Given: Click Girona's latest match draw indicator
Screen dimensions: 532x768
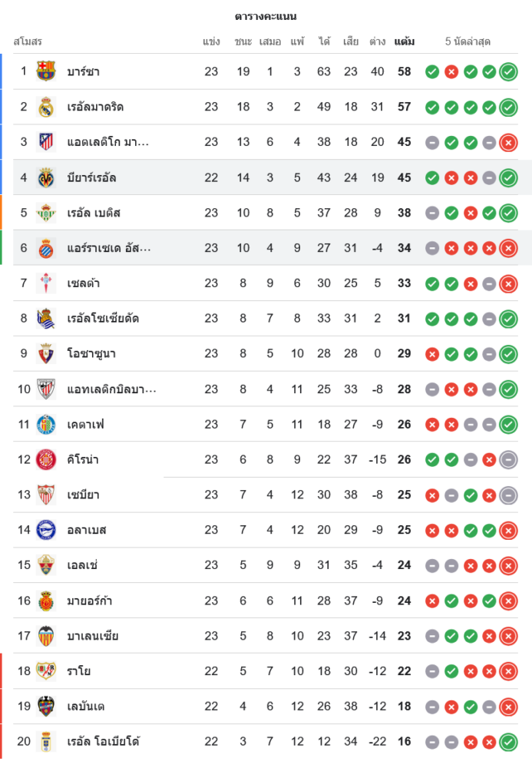Looking at the screenshot, I should pyautogui.click(x=507, y=460).
